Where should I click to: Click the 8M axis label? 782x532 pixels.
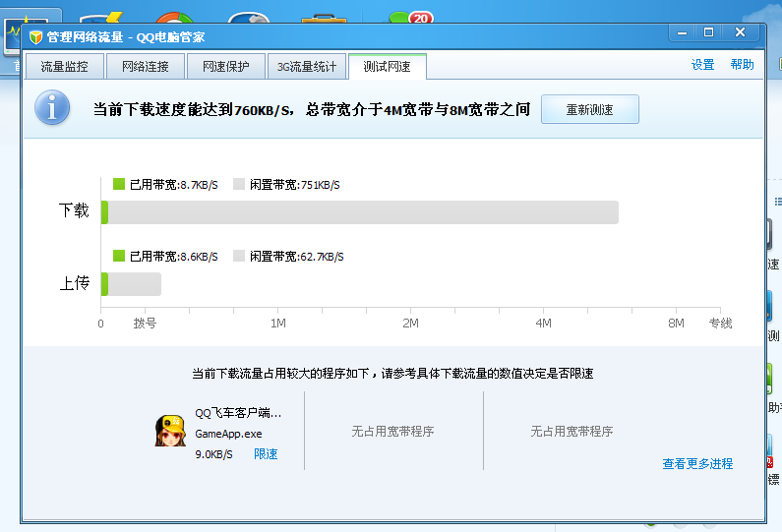(x=677, y=324)
